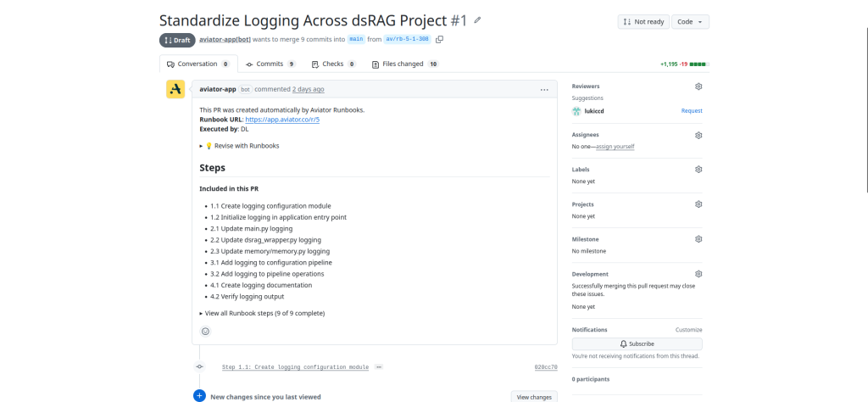Click blue plus new changes marker
868x402 pixels.
tap(199, 396)
